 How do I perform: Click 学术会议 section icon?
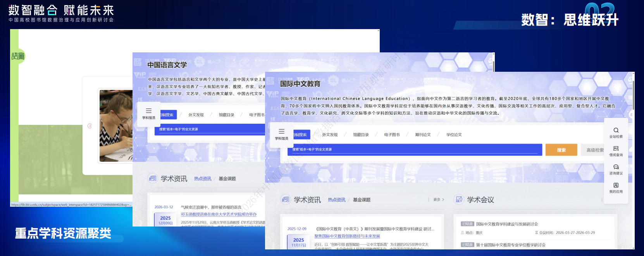tap(459, 199)
